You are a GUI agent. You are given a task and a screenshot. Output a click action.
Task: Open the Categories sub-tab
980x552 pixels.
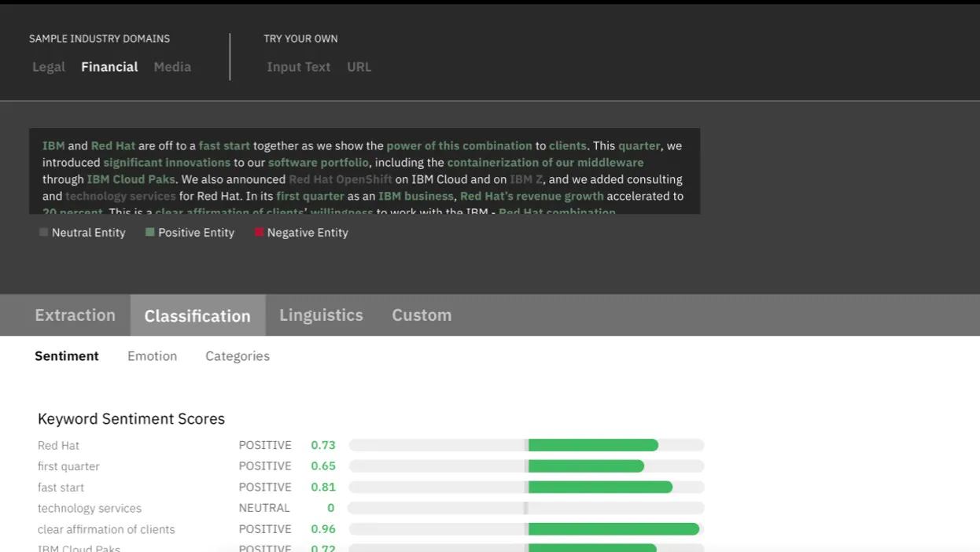[x=237, y=356]
